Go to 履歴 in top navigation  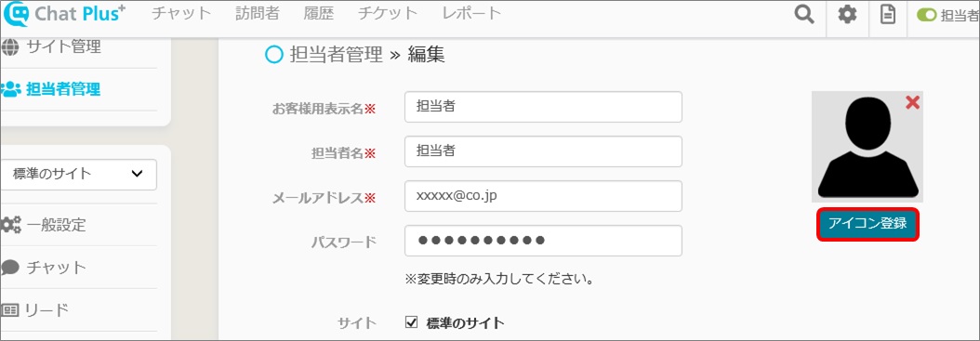(x=319, y=13)
